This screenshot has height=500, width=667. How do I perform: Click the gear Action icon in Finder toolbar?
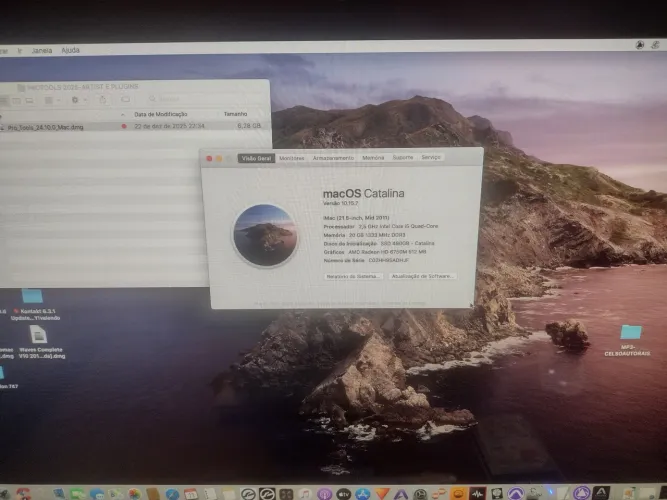(x=75, y=99)
